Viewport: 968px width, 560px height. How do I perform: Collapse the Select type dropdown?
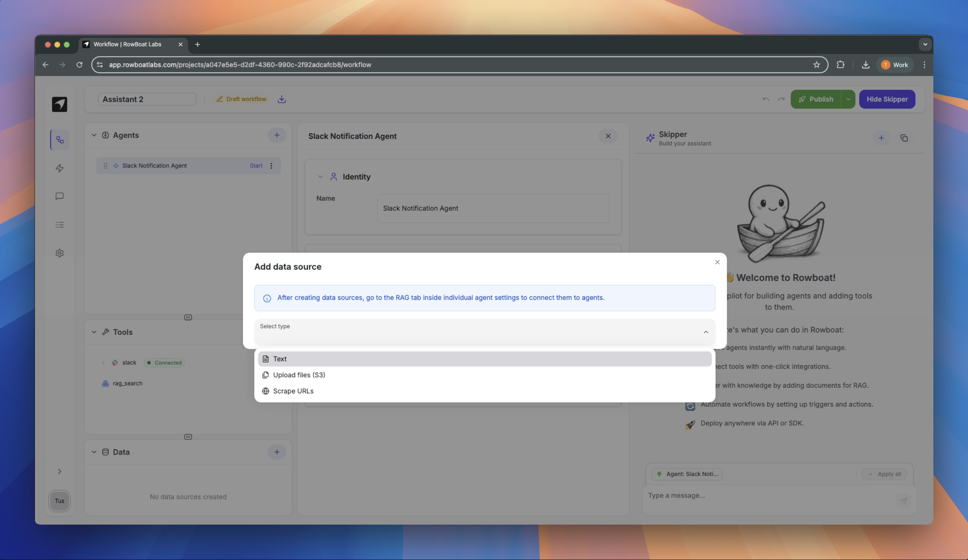706,332
